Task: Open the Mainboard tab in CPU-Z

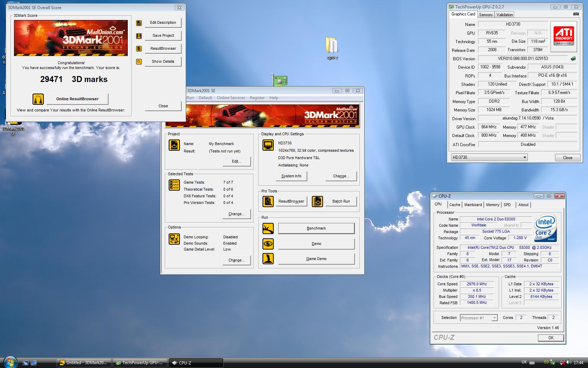Action: point(473,205)
